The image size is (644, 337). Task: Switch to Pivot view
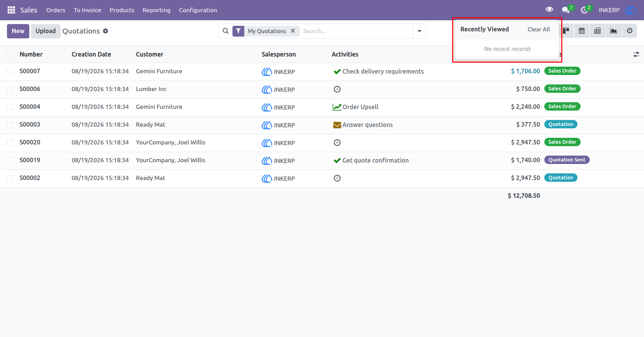[x=597, y=31]
